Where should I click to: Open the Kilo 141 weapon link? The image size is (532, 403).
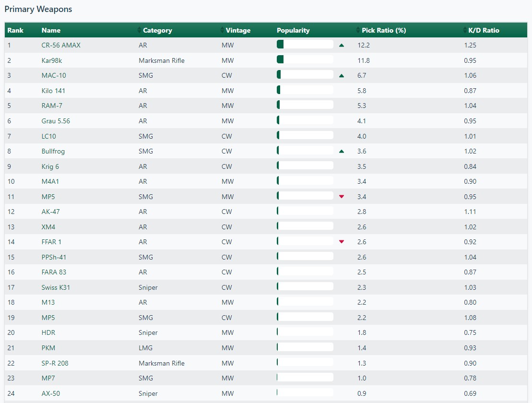(53, 91)
